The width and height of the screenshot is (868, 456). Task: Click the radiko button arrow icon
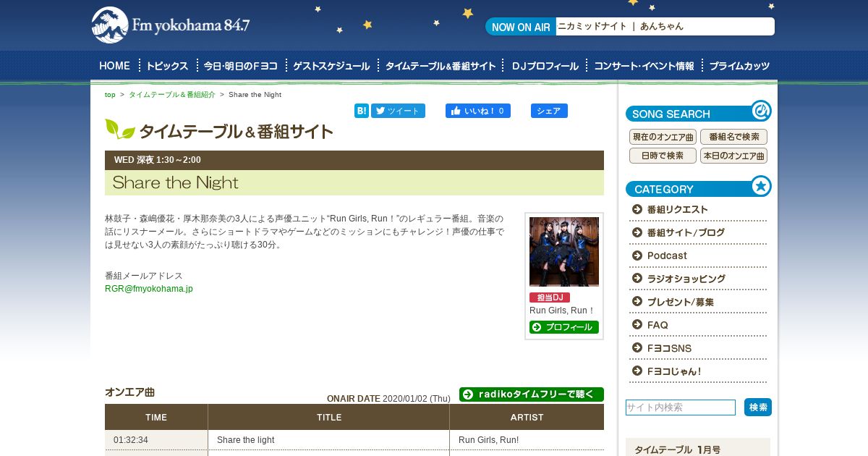pos(468,394)
